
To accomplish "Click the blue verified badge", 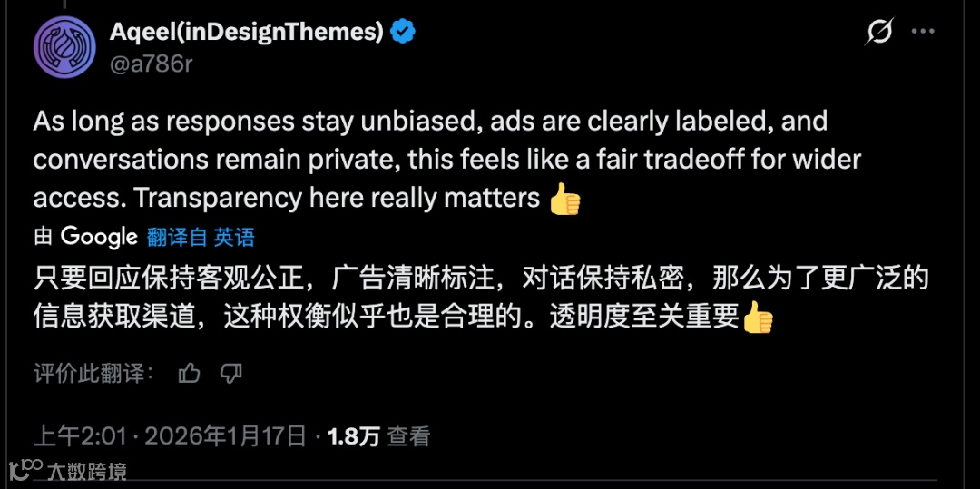I will click(x=403, y=31).
